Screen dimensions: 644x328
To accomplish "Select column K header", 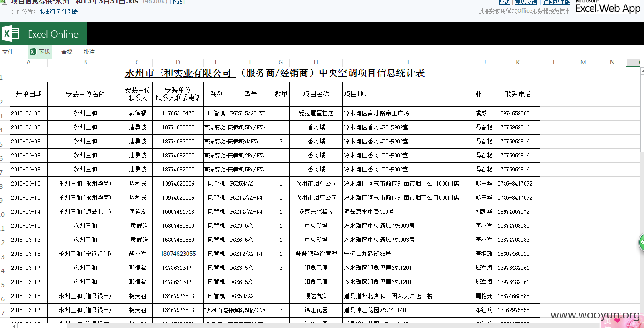I will (x=518, y=62).
